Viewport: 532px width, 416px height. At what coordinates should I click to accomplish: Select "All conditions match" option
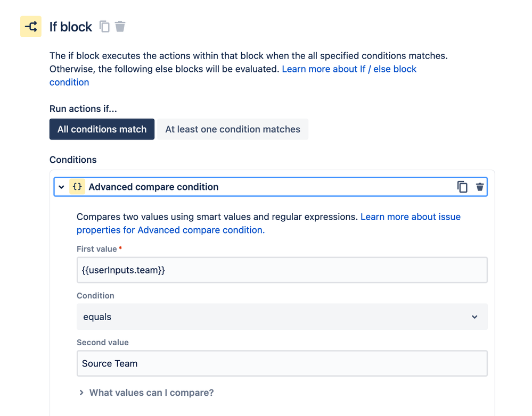click(102, 129)
